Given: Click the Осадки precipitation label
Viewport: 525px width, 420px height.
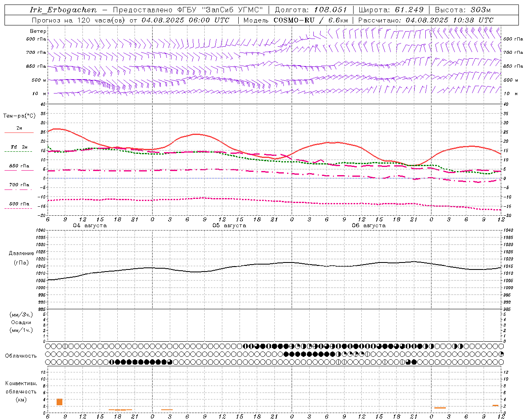Looking at the screenshot, I should (21, 322).
